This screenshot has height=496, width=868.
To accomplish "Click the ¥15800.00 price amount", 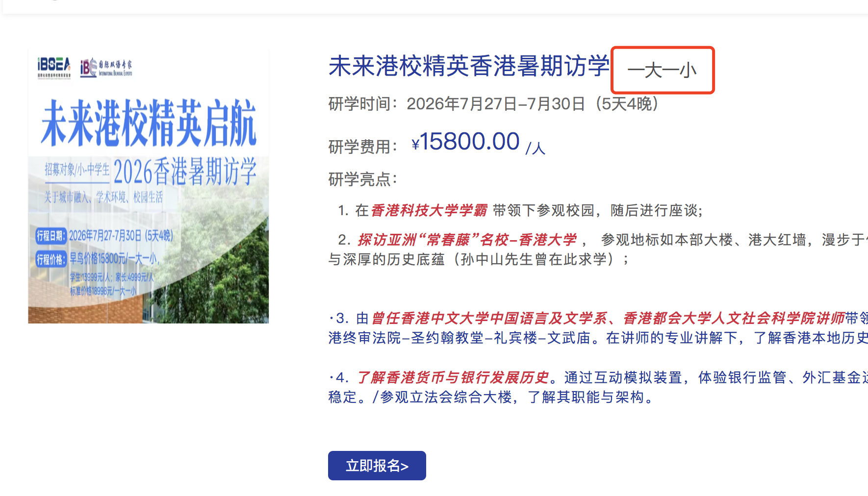I will [465, 142].
